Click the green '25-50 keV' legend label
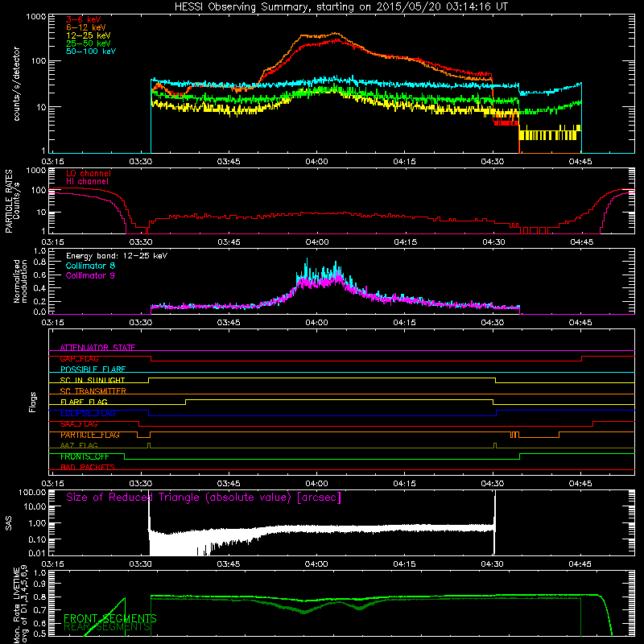 89,43
